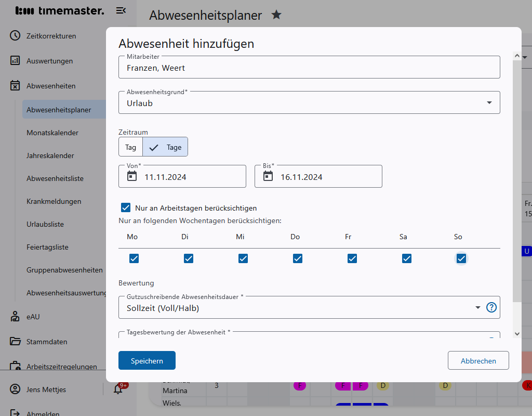Save the absence with Speichern
Image resolution: width=532 pixels, height=416 pixels.
tap(147, 360)
